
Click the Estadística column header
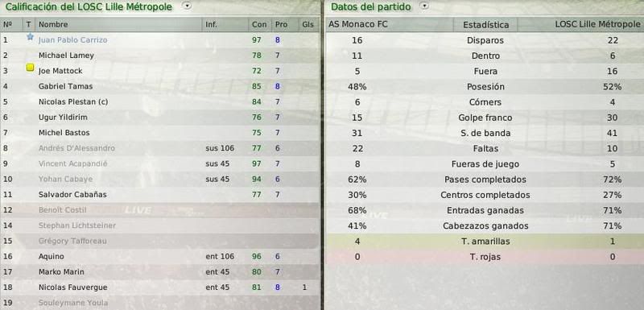[x=485, y=25]
